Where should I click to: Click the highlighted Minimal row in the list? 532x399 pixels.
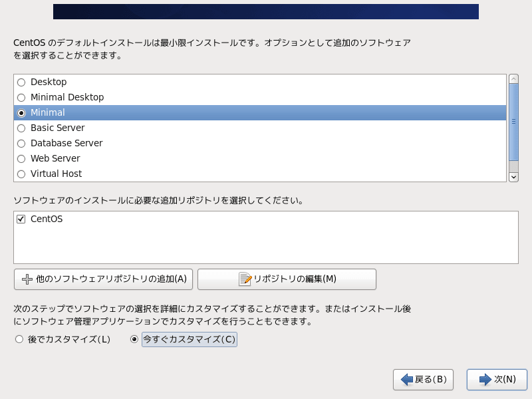click(133, 112)
